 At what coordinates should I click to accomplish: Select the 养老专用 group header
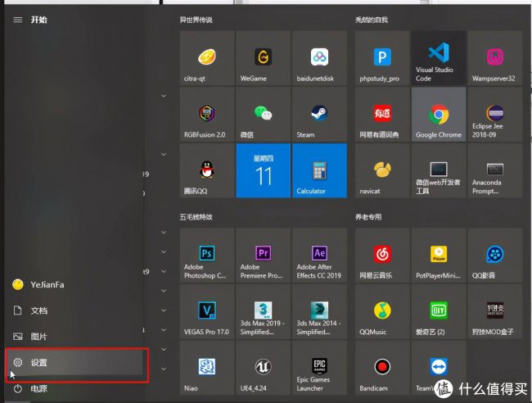coord(368,217)
